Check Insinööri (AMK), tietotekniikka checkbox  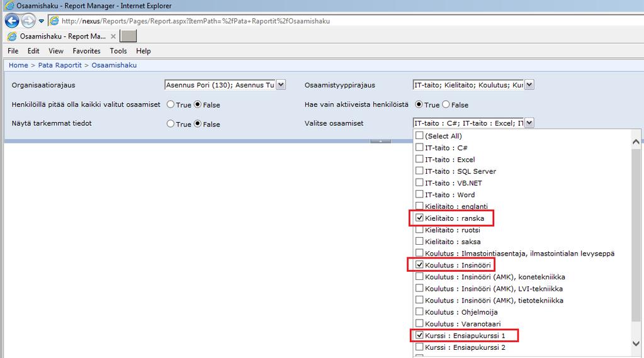[419, 299]
